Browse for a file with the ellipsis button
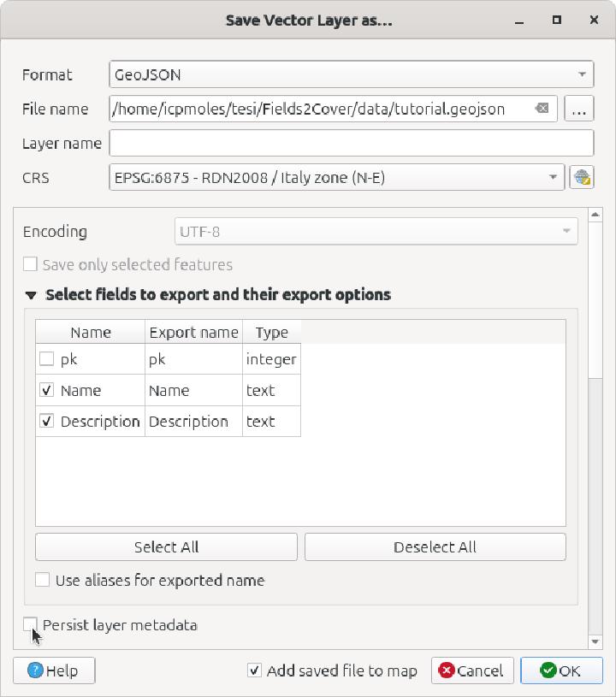 (579, 109)
